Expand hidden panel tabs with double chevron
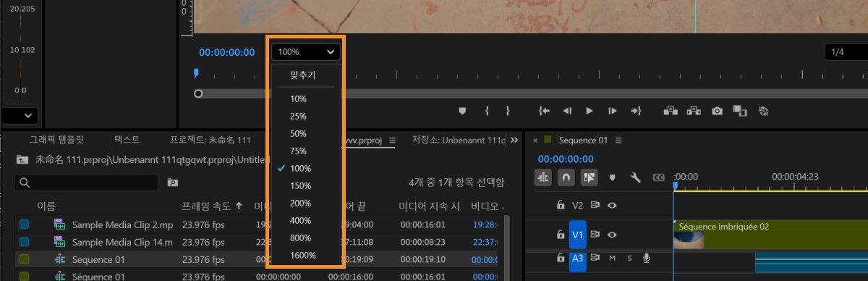868x281 pixels. coord(514,140)
